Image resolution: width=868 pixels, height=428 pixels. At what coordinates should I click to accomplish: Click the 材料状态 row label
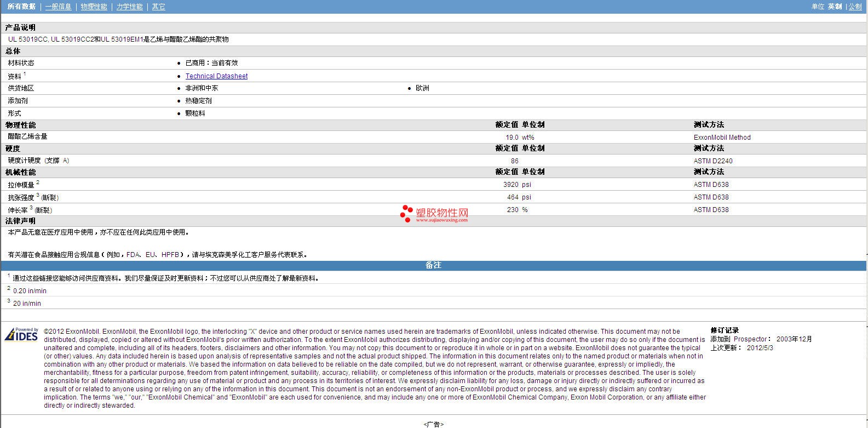[21, 63]
